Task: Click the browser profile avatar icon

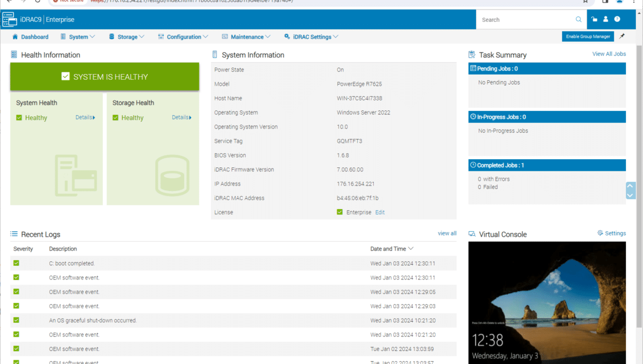Action: [619, 2]
